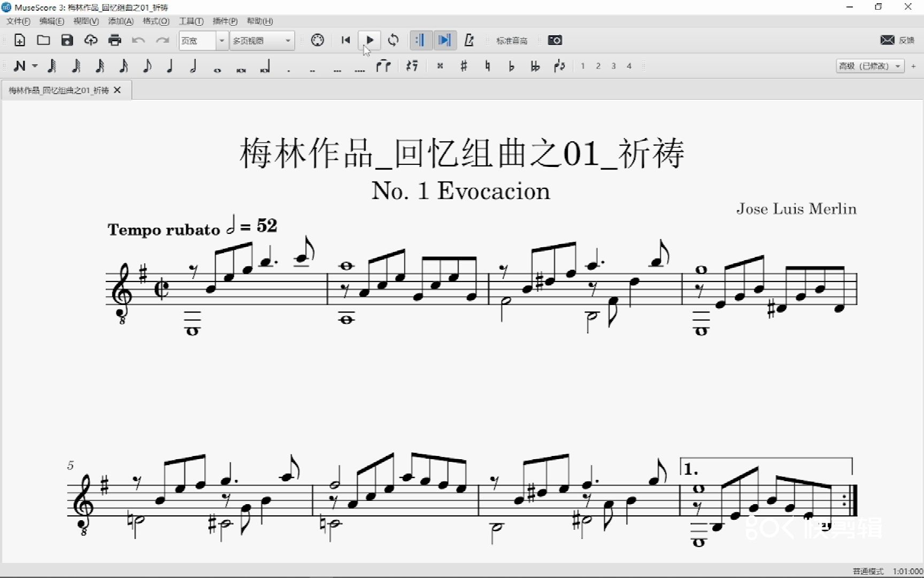Undo last action arrow

138,40
